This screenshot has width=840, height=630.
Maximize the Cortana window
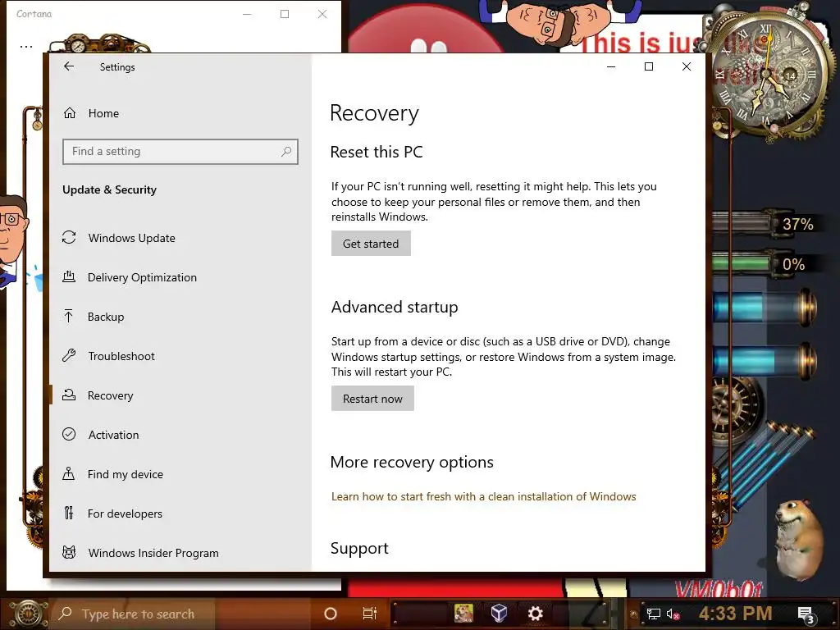click(285, 14)
